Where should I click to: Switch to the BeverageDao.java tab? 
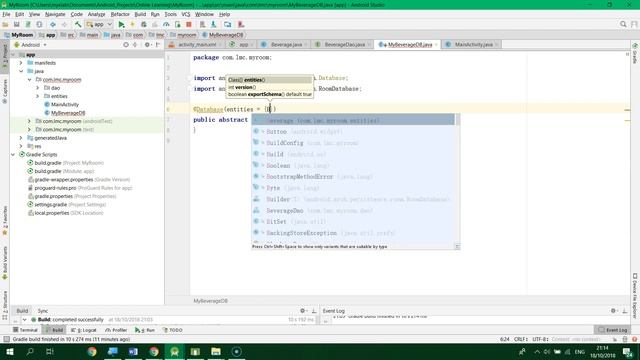pos(342,44)
